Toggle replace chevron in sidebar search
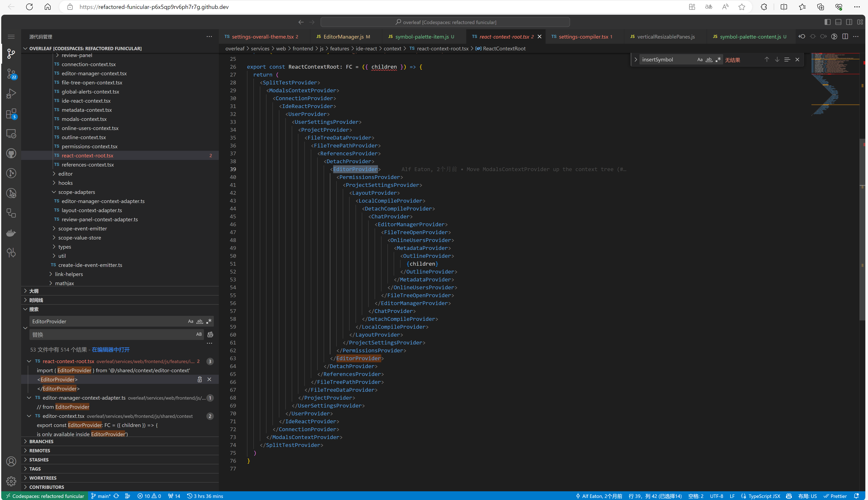The width and height of the screenshot is (868, 500). tap(25, 328)
